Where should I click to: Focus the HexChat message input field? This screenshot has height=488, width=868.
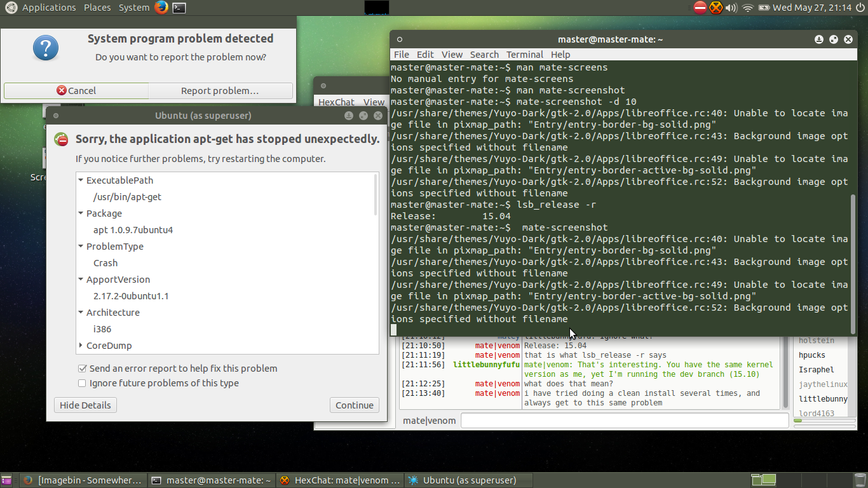coord(625,421)
